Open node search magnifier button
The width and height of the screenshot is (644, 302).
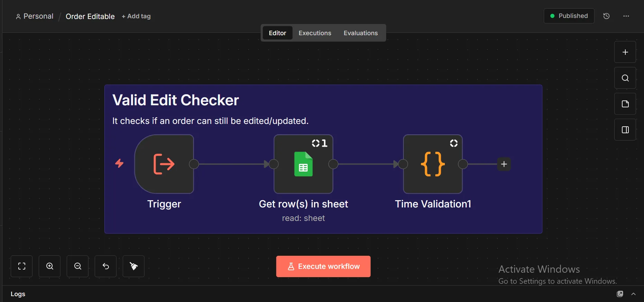tap(625, 78)
